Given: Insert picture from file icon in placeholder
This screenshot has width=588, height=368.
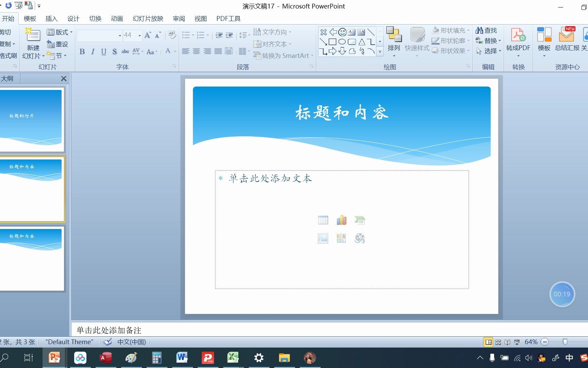Looking at the screenshot, I should coord(323,238).
